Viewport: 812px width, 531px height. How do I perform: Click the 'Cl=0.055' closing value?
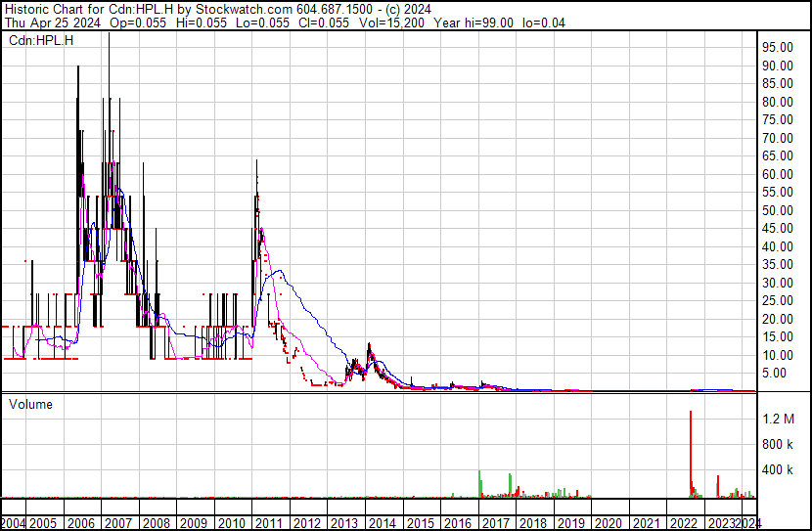point(324,22)
